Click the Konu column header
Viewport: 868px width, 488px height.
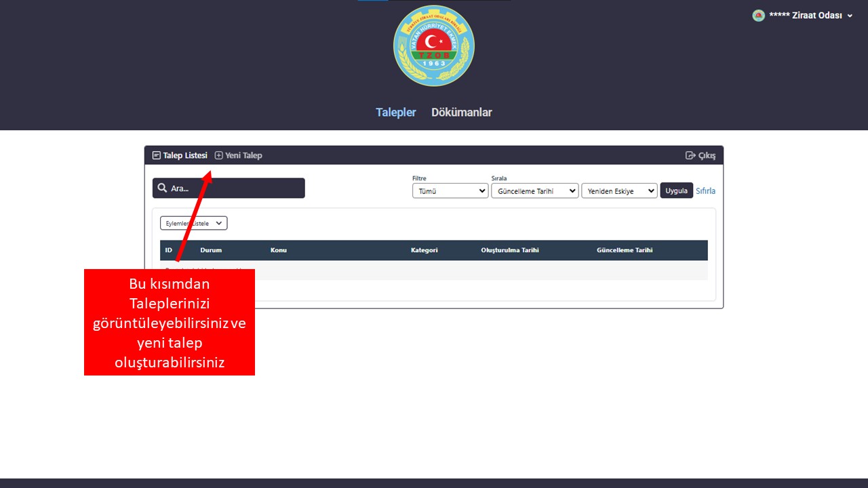pos(278,250)
